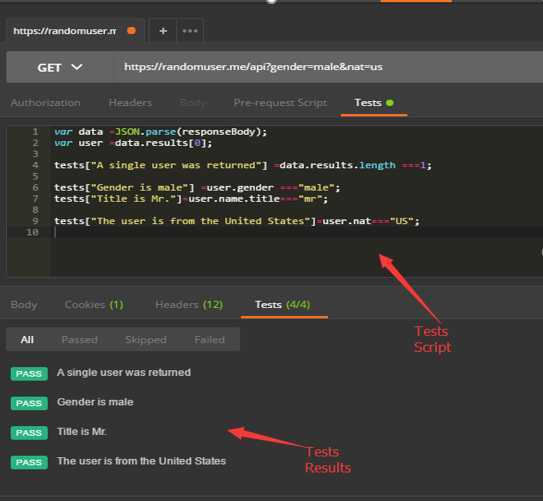
Task: Filter test results by Passed
Action: pyautogui.click(x=79, y=340)
